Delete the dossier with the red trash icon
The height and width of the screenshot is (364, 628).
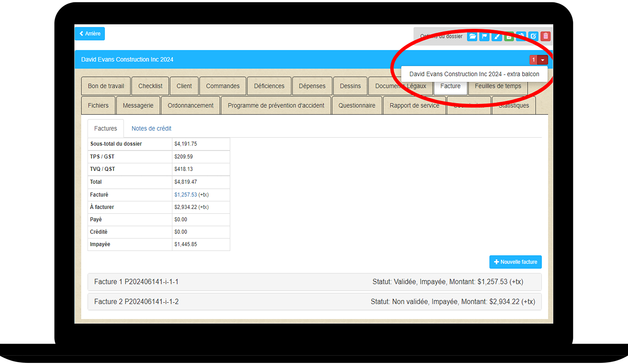[545, 36]
